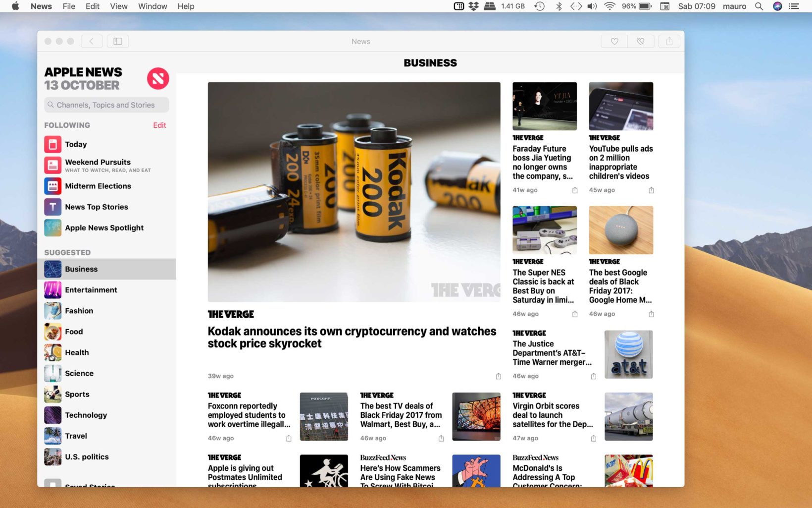Open the Super NES Classic thumbnail

pos(545,230)
